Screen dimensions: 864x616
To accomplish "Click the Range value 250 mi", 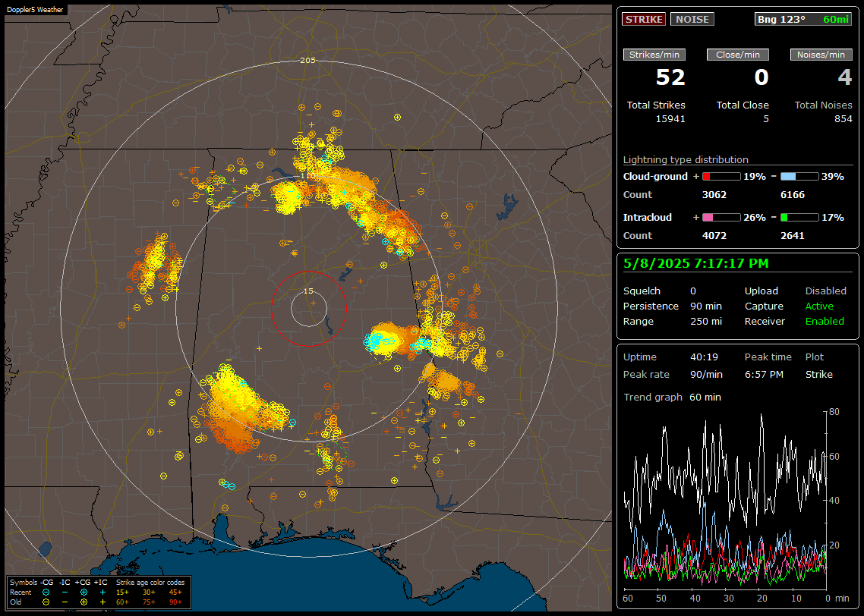I will [x=706, y=322].
